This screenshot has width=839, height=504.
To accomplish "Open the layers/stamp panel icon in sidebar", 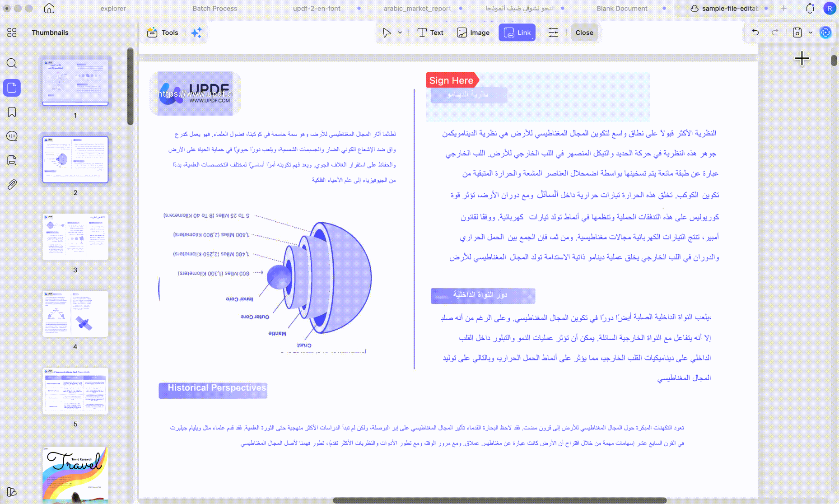I will (x=12, y=160).
